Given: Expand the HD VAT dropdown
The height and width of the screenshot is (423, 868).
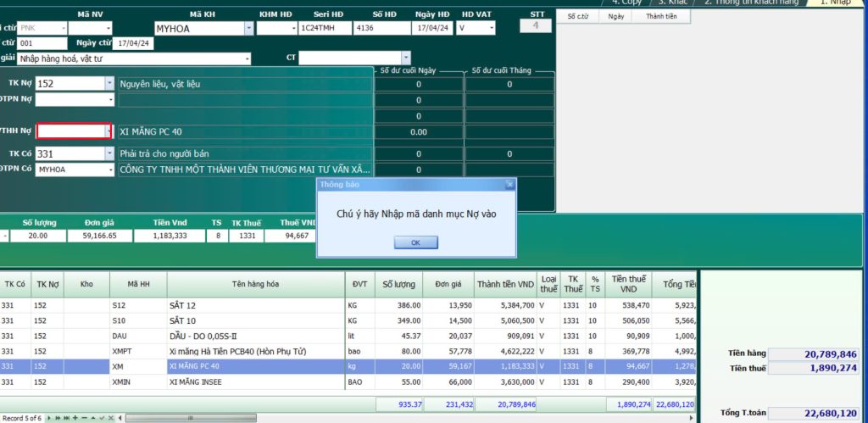Looking at the screenshot, I should coord(491,28).
